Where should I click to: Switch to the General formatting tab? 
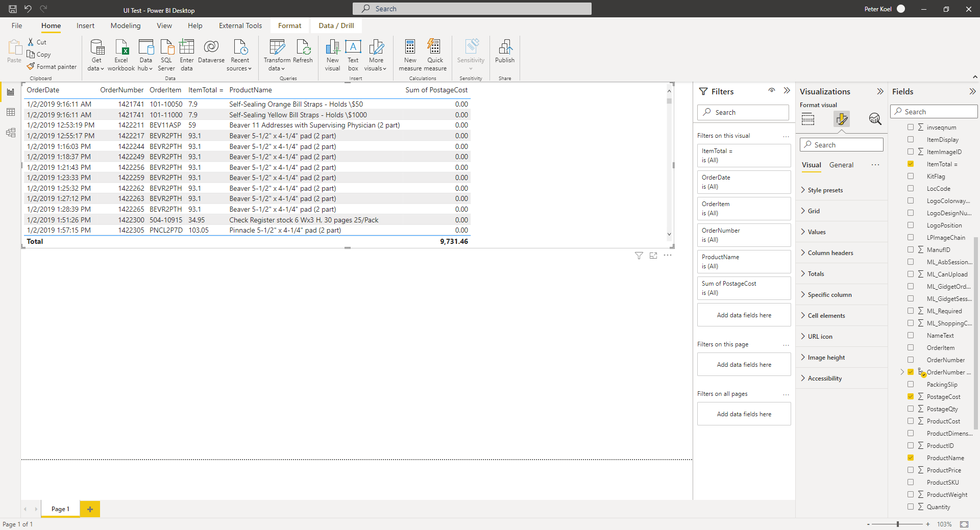[841, 165]
